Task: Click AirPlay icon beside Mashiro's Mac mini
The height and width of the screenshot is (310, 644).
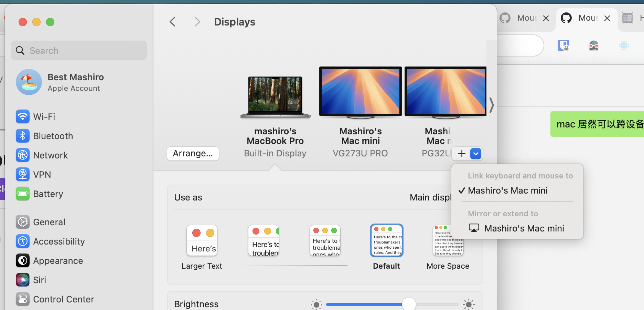Action: pos(474,228)
